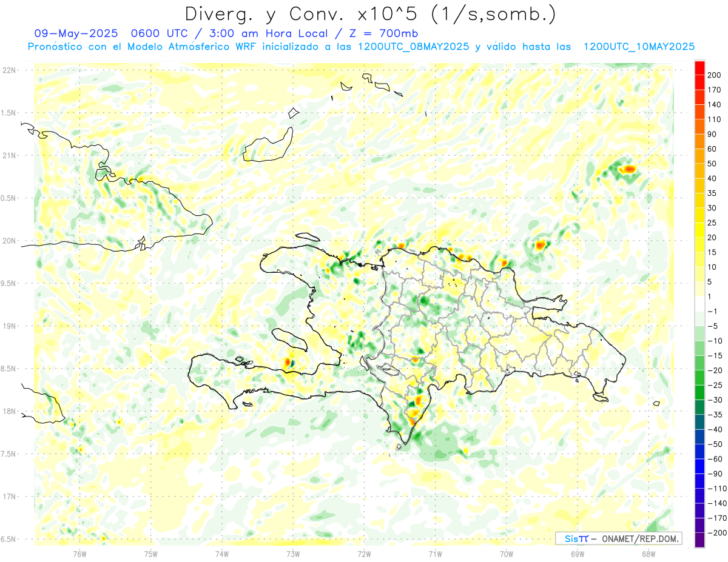
Task: Click the "-30" colorbar value
Action: click(715, 400)
